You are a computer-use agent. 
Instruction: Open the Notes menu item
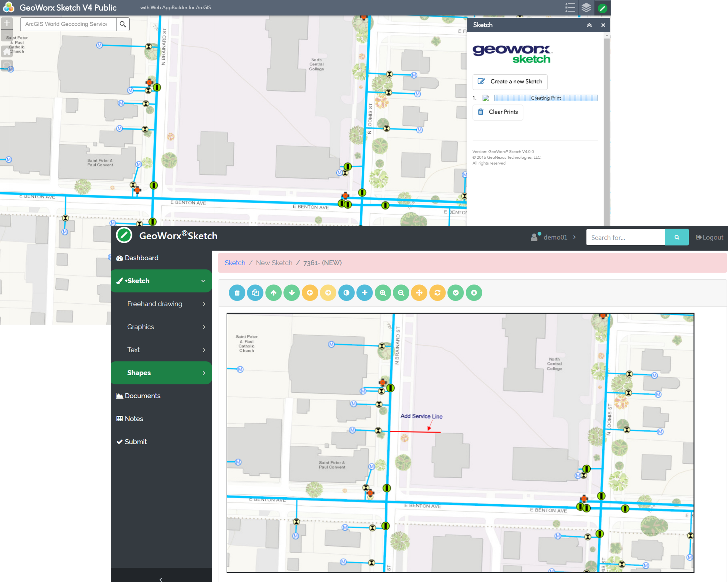(x=134, y=419)
